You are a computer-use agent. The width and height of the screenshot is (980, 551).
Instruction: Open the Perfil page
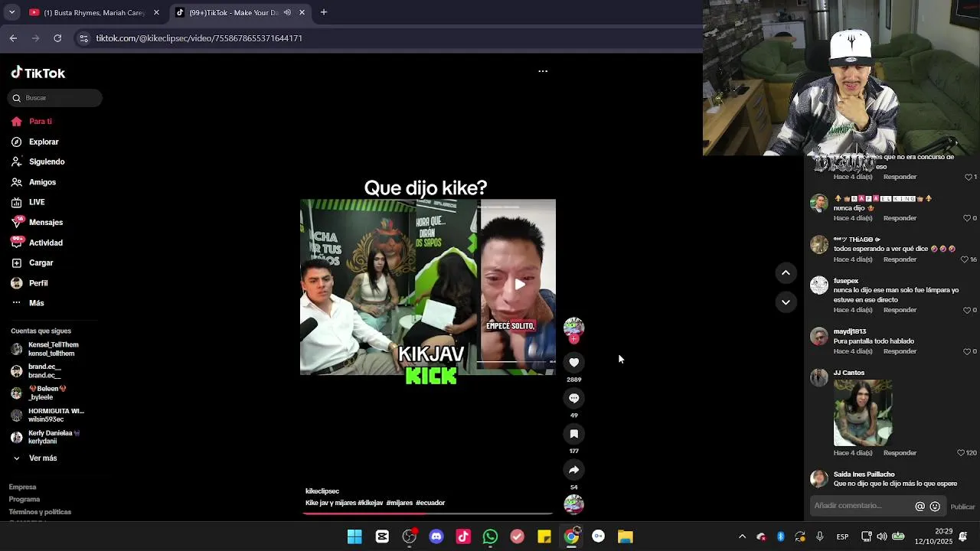click(x=38, y=283)
